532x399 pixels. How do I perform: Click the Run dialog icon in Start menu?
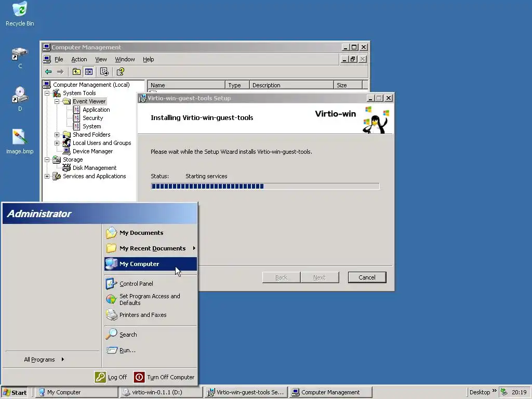click(x=111, y=350)
